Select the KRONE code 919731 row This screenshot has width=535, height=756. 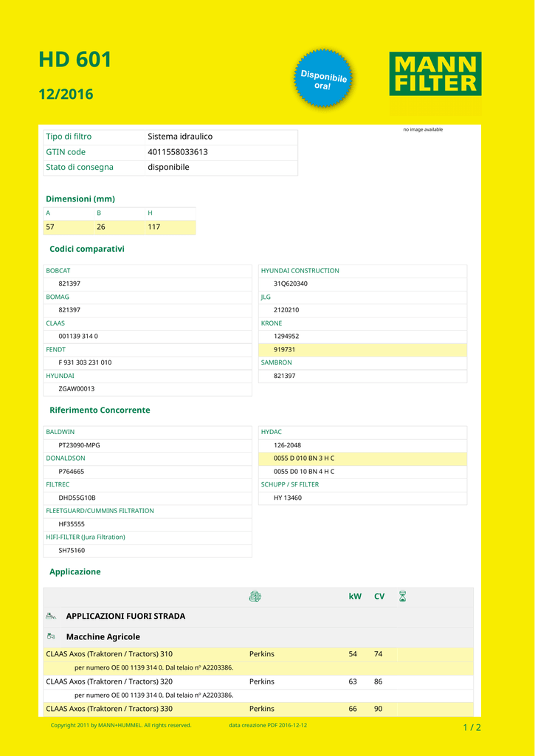click(x=362, y=349)
